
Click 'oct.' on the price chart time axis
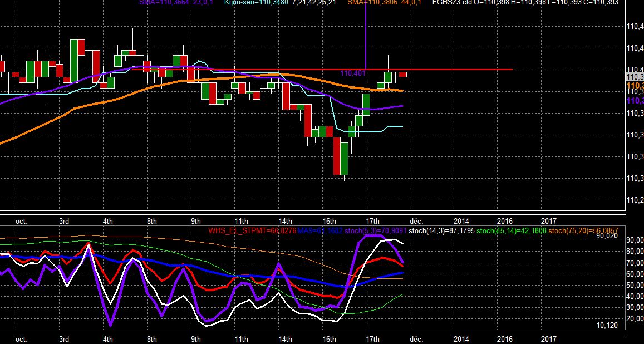[x=21, y=221]
